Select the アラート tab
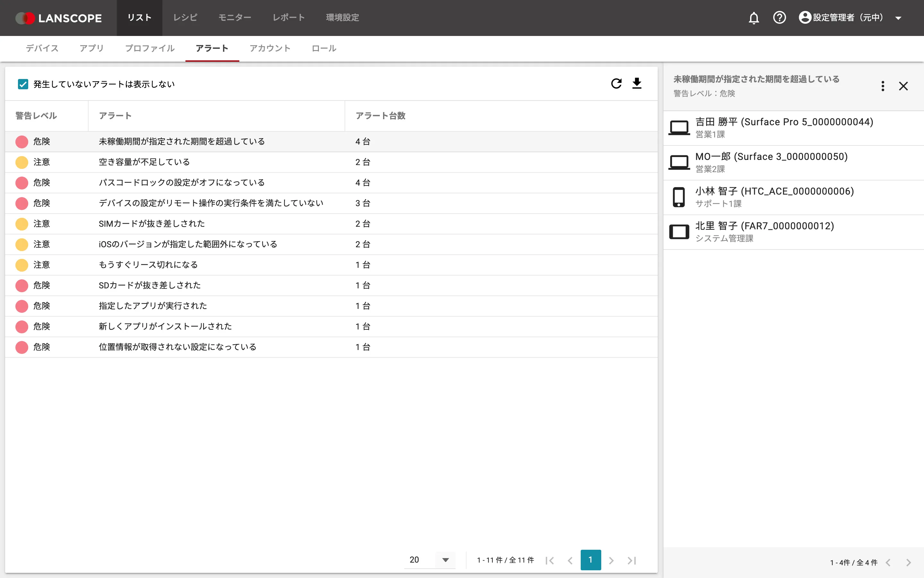The height and width of the screenshot is (578, 924). (x=212, y=48)
